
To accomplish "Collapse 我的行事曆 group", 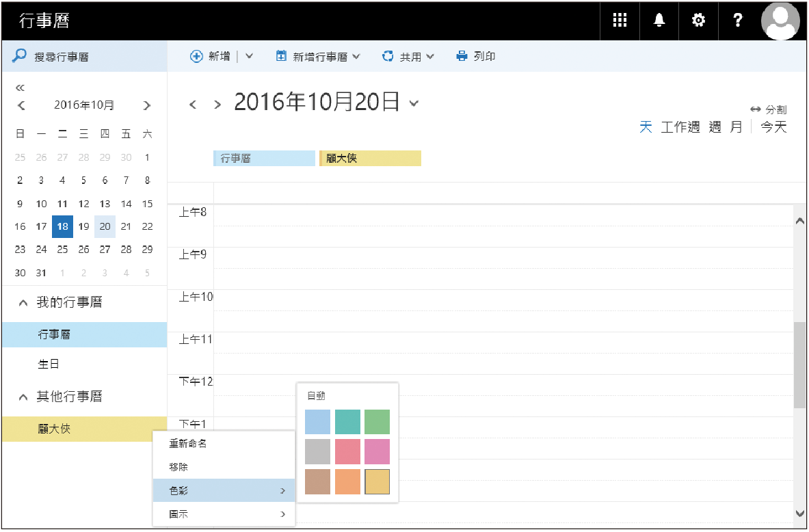I will tap(23, 303).
